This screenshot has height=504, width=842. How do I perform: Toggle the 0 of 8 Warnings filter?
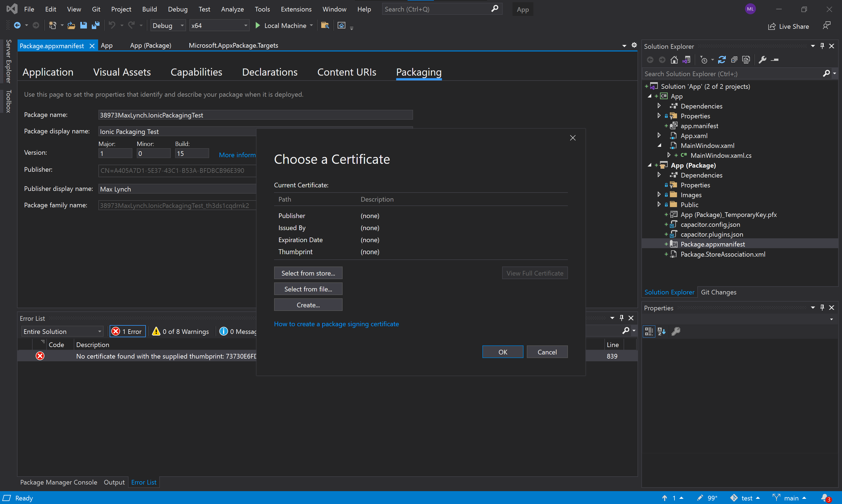(x=180, y=331)
